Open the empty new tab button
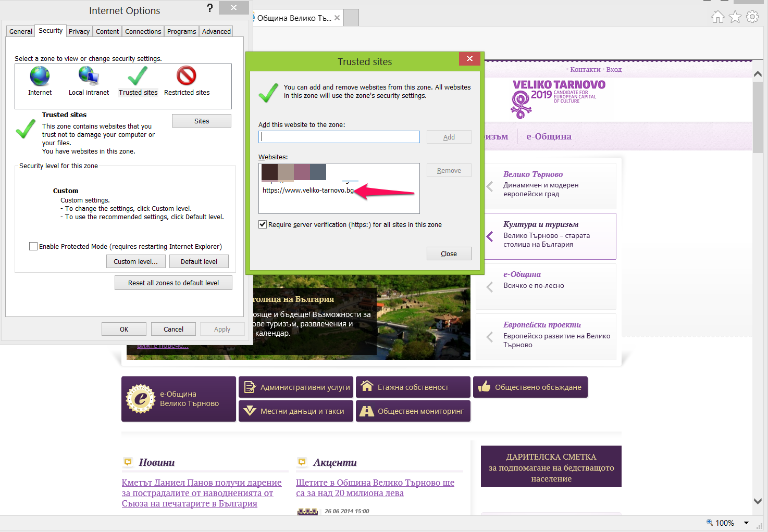 (x=352, y=18)
